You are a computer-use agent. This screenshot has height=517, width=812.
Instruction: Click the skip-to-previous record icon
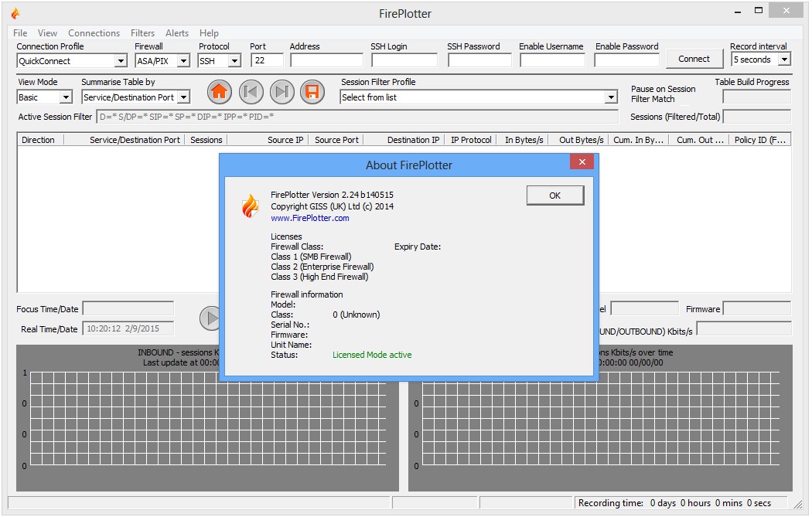click(x=251, y=92)
